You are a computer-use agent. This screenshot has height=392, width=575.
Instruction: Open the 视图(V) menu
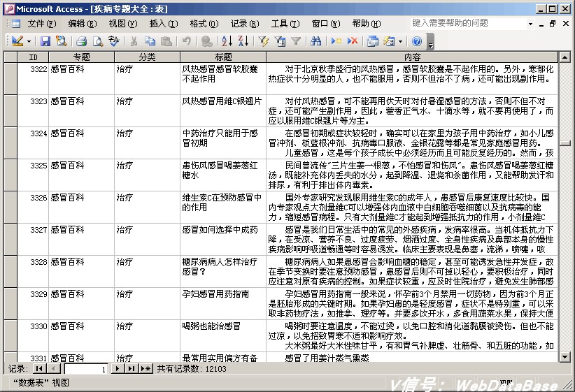[123, 24]
